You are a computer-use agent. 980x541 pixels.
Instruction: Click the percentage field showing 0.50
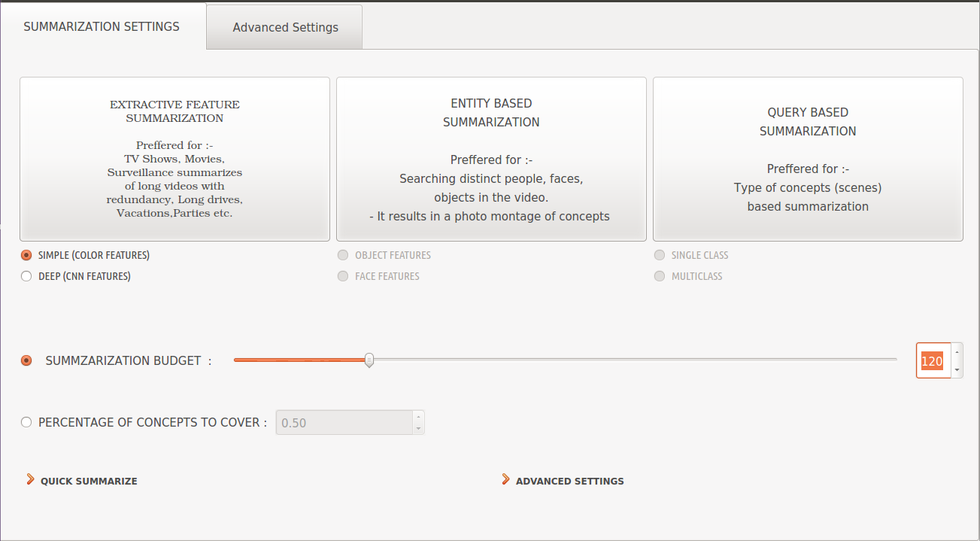343,423
